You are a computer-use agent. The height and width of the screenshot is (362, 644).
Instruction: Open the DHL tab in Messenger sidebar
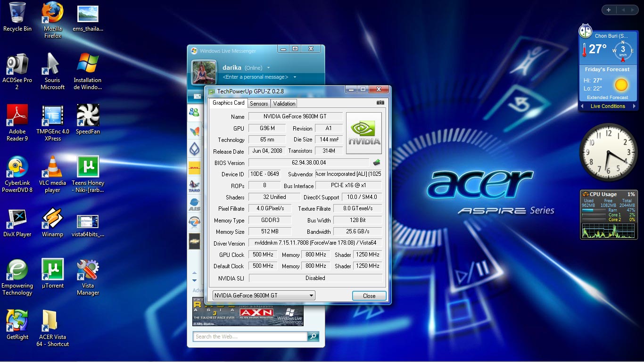pyautogui.click(x=194, y=167)
